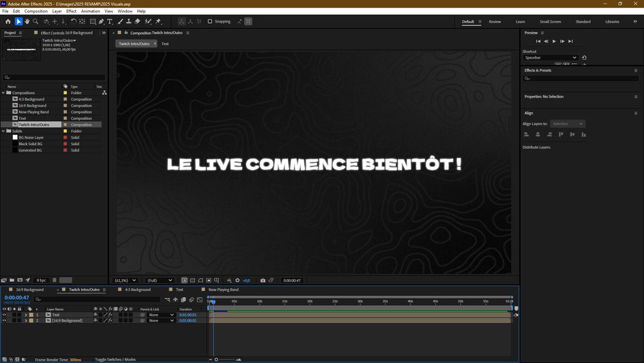The width and height of the screenshot is (644, 363).
Task: Expand the Text layer properties in timeline
Action: pyautogui.click(x=26, y=315)
